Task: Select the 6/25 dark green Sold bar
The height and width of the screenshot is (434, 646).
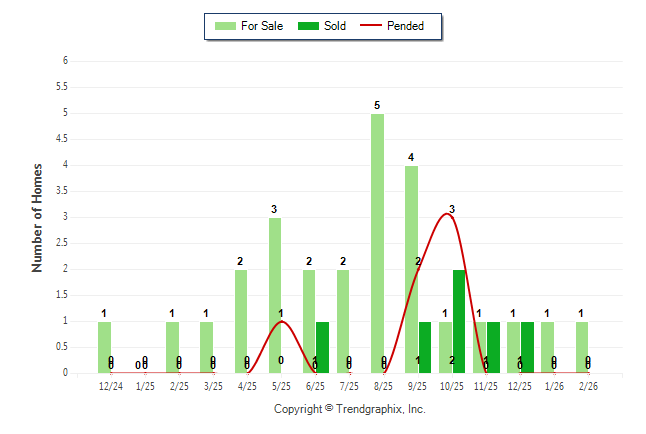Action: (323, 347)
